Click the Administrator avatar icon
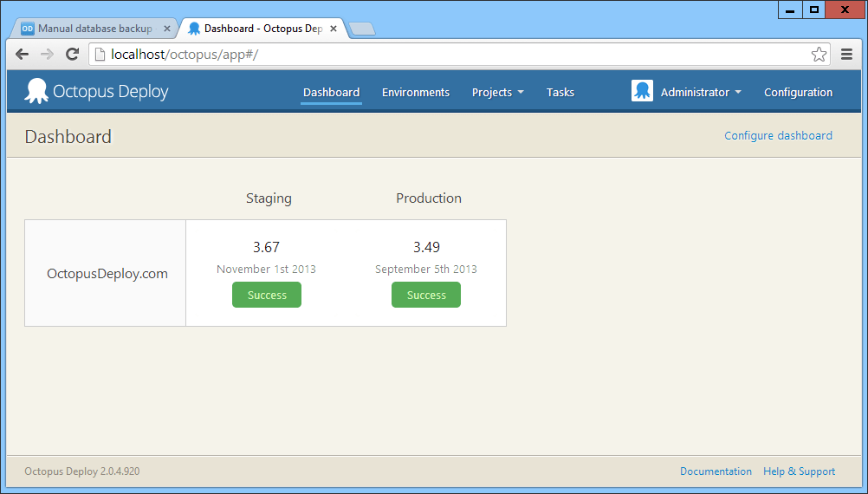Viewport: 868px width, 494px height. pos(642,92)
